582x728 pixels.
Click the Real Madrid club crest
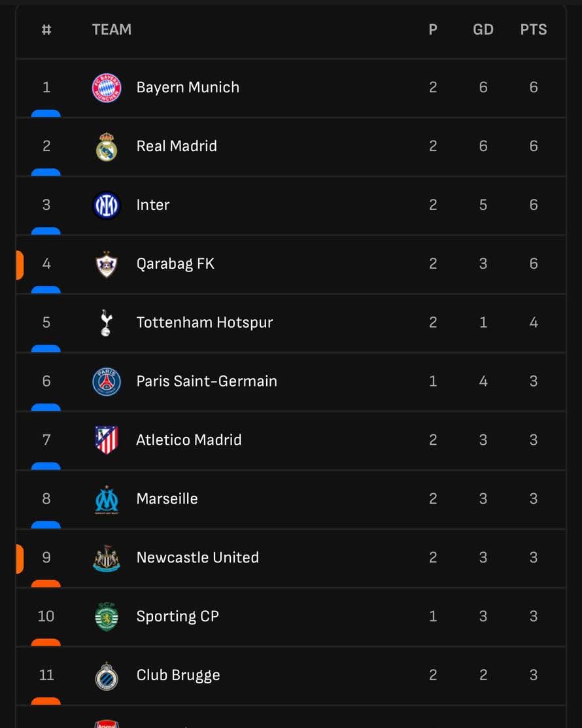[107, 147]
